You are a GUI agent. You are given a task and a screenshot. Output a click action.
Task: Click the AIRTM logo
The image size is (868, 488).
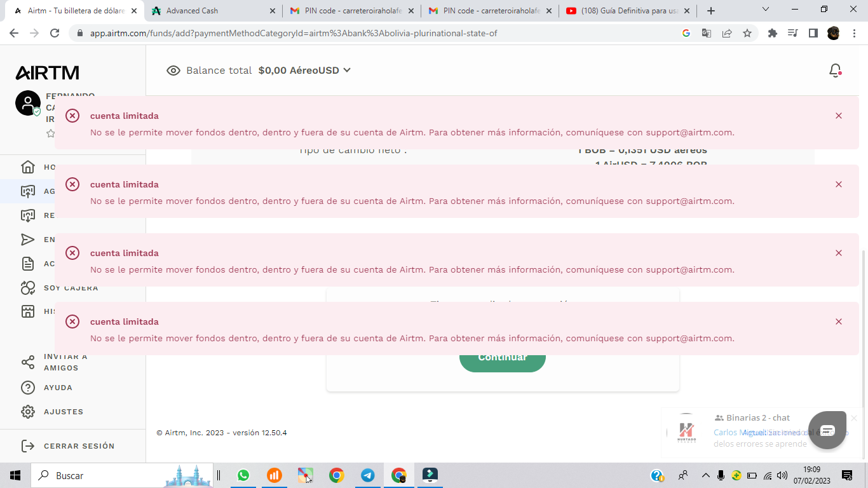(47, 72)
